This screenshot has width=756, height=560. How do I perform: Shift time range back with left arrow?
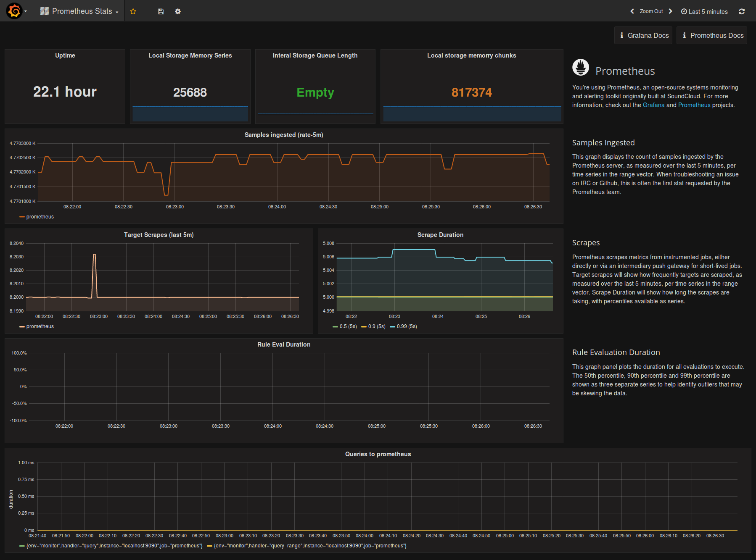coord(632,11)
